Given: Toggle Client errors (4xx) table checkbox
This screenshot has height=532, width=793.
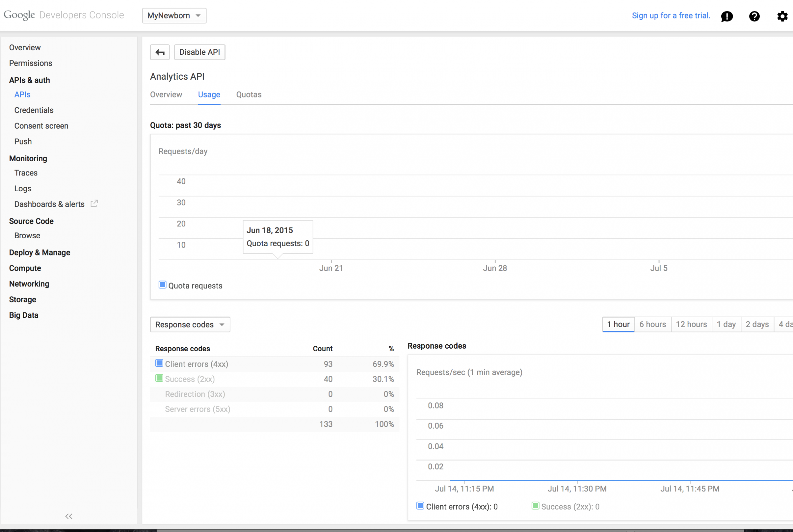Looking at the screenshot, I should (159, 363).
